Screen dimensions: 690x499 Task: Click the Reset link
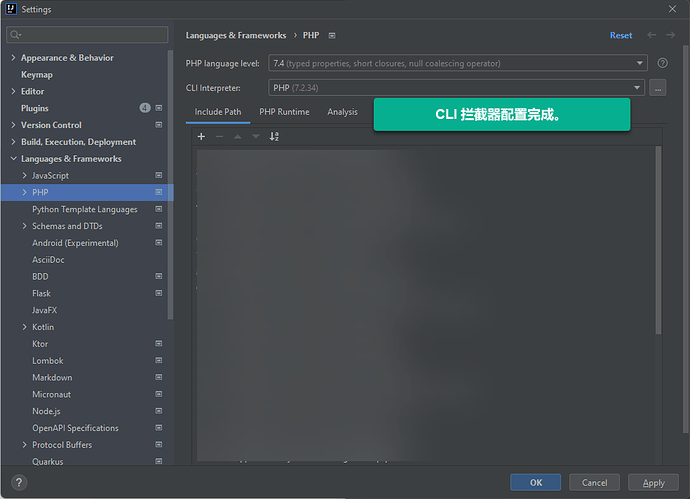[x=621, y=35]
